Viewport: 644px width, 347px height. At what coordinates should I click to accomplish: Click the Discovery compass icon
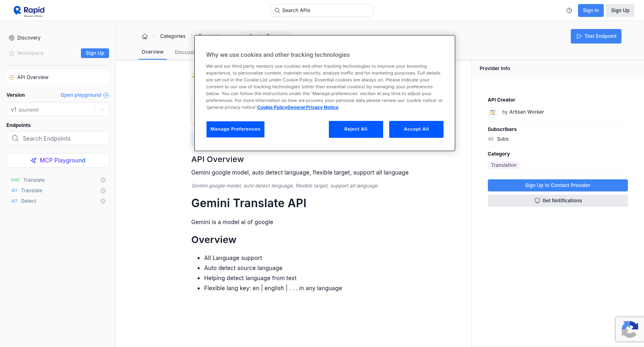click(12, 38)
